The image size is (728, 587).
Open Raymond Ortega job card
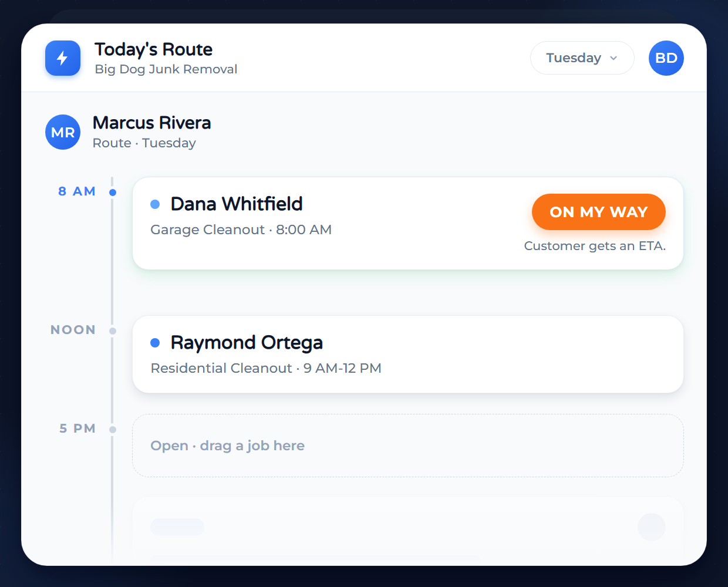point(408,355)
